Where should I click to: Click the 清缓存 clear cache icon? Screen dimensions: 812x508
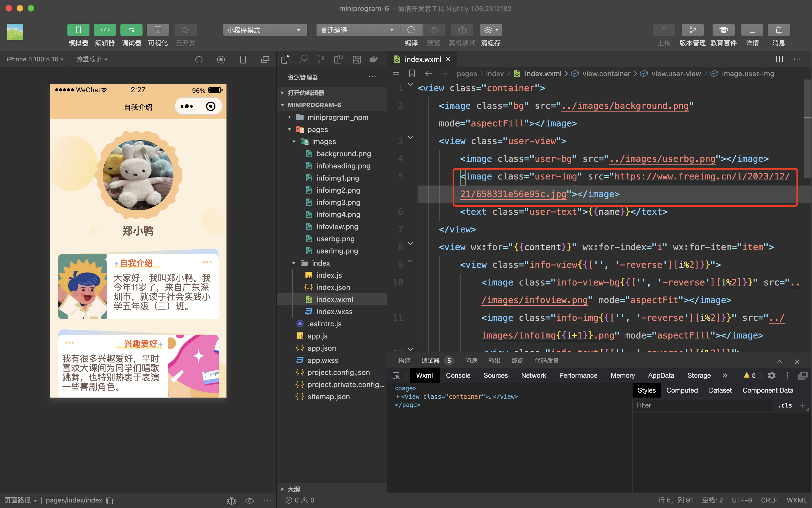pos(490,30)
